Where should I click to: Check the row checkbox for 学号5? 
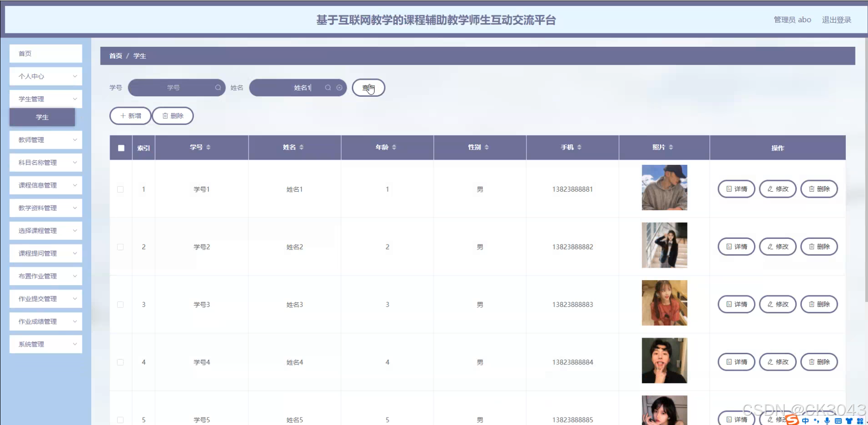pos(120,420)
